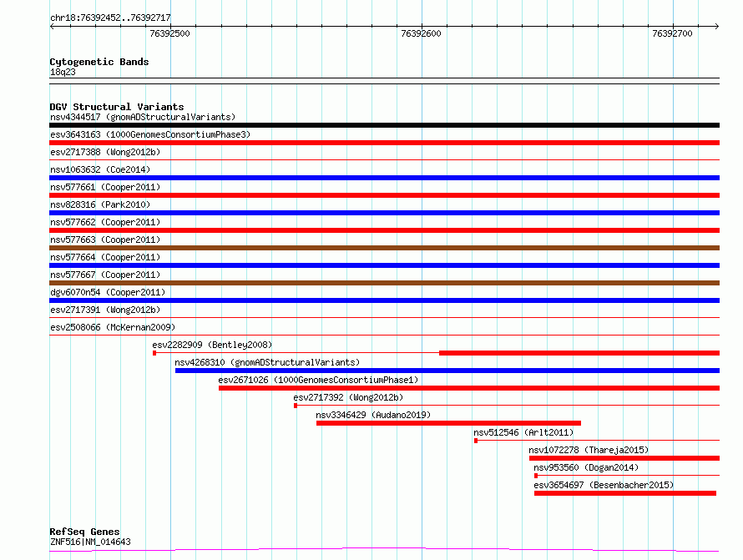This screenshot has height=560, width=743.
Task: Click the ruler's right arrow end
Action: (717, 27)
